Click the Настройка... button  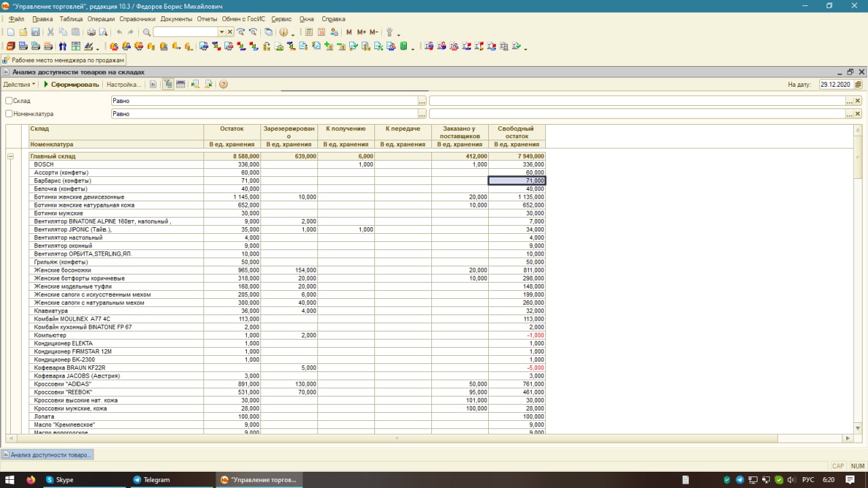tap(124, 85)
